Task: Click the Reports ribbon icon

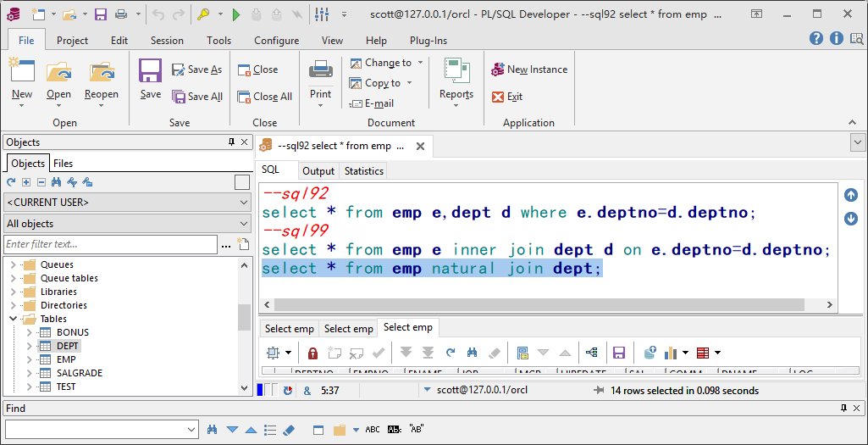Action: pyautogui.click(x=456, y=71)
